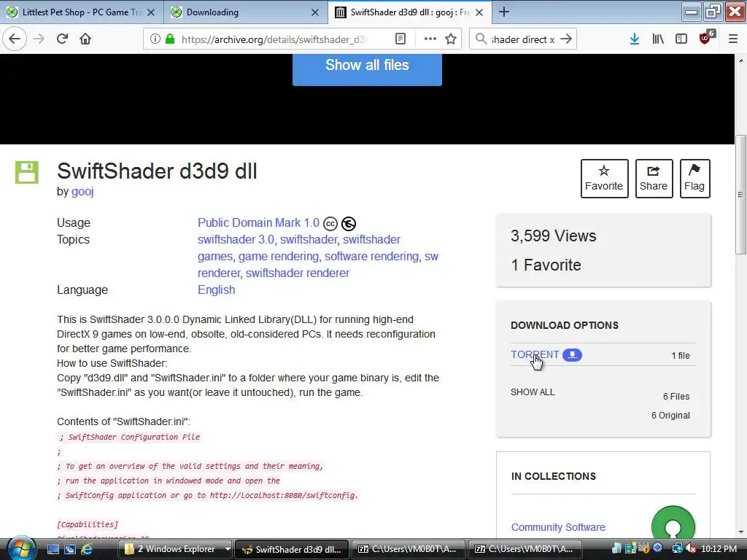Click the Show all files button
Screen dimensions: 747x560
pyautogui.click(x=367, y=67)
